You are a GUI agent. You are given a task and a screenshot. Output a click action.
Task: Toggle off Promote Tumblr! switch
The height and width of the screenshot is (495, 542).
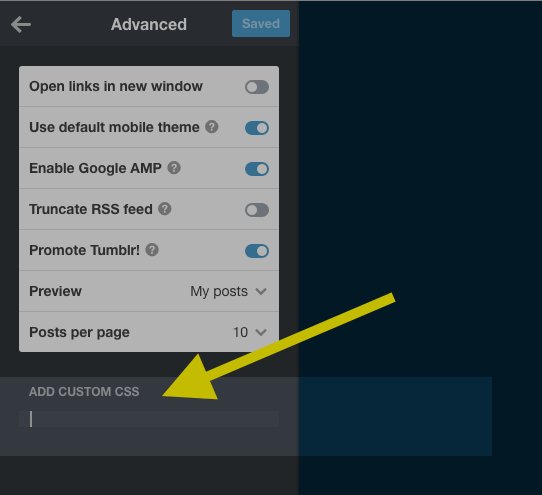(257, 251)
